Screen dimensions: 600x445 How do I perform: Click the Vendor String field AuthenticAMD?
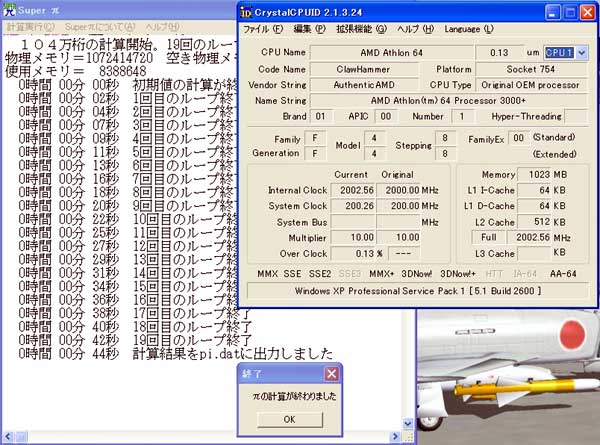(x=364, y=85)
